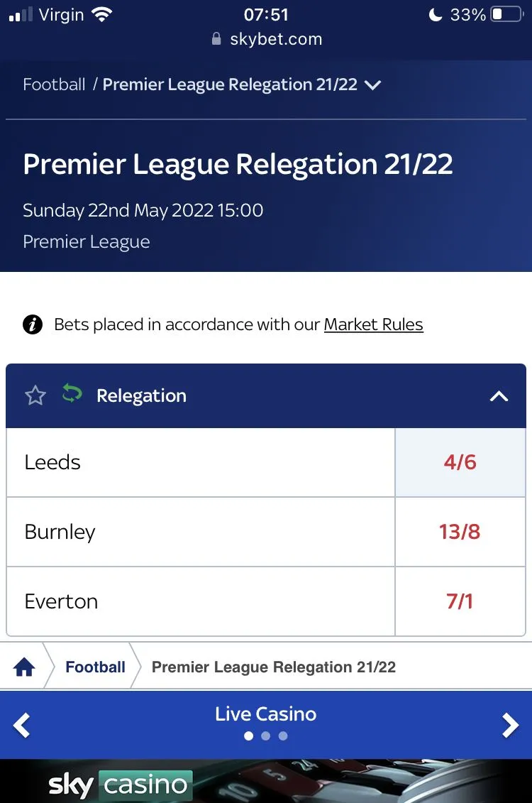Viewport: 532px width, 803px height.
Task: Click the info icon beside Market Rules text
Action: (33, 325)
